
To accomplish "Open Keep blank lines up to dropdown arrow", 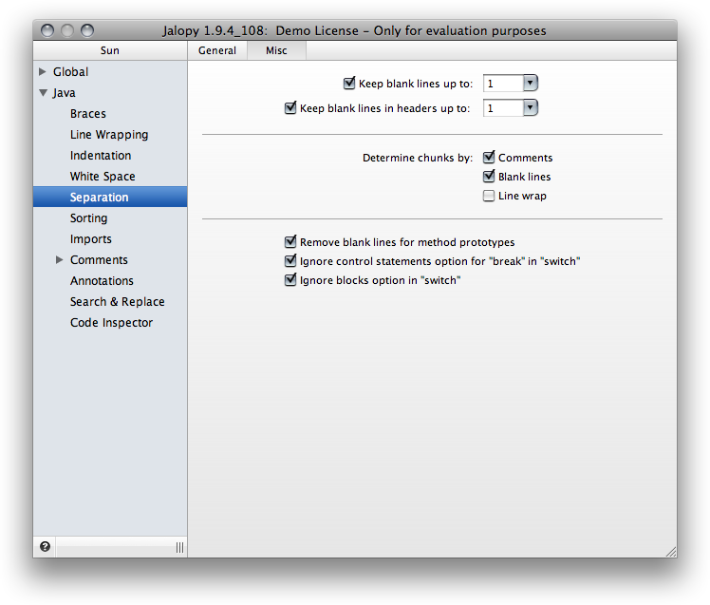I will [x=530, y=83].
